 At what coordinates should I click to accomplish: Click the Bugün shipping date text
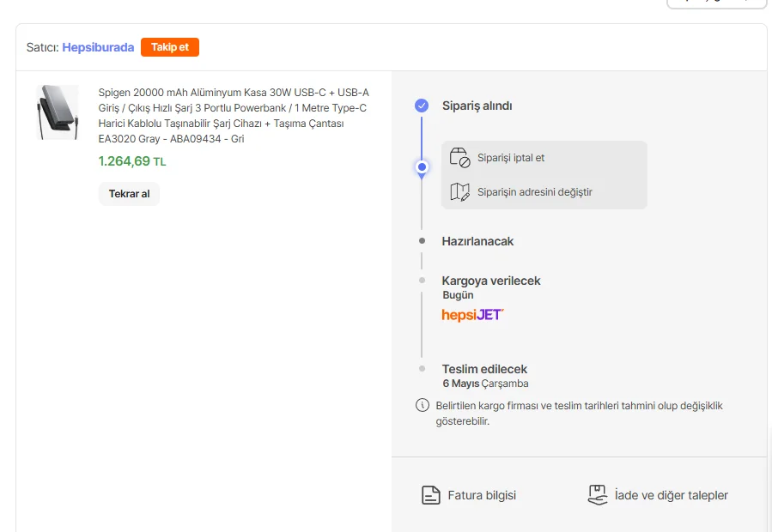coord(458,295)
